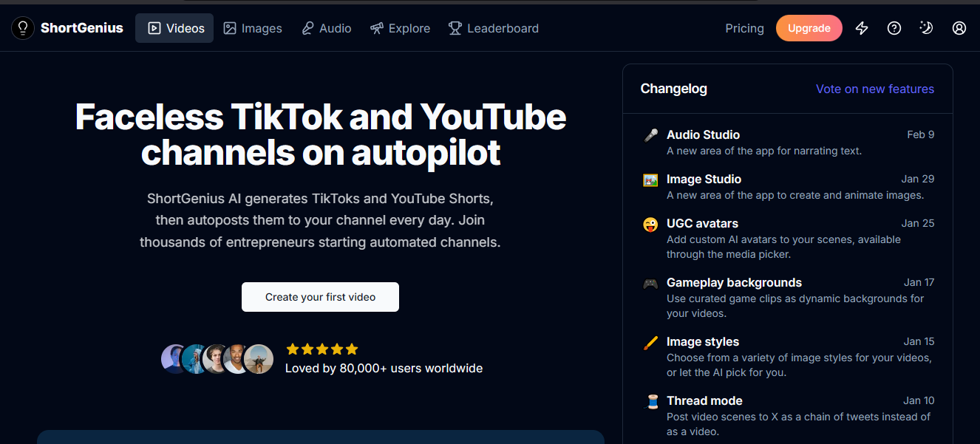Switch to the Videos tab
The image size is (980, 444).
174,28
